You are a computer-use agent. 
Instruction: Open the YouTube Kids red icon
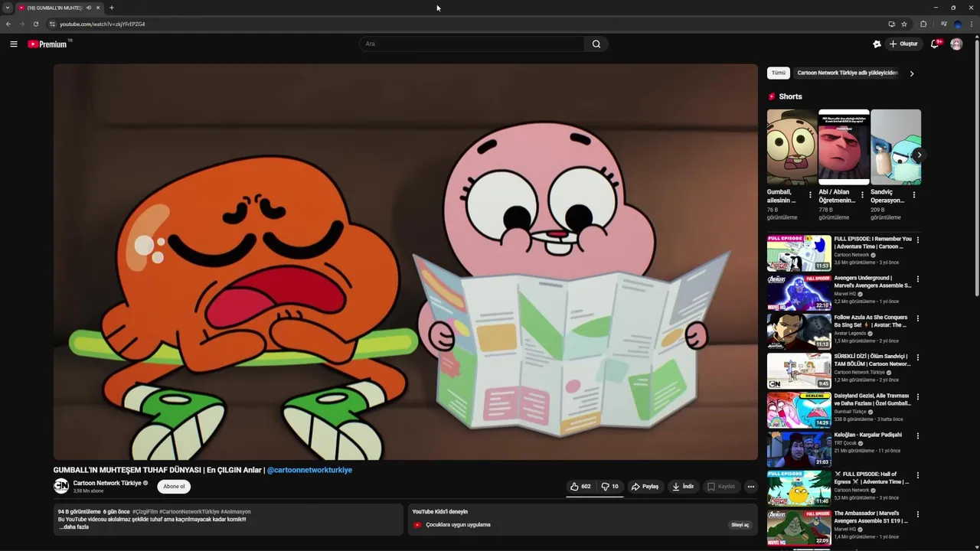click(x=417, y=525)
